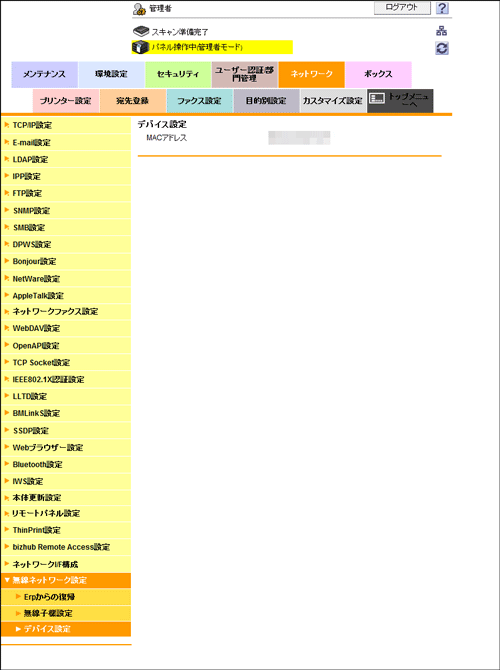
Task: Open Bluetooth設定 in sidebar
Action: pyautogui.click(x=66, y=464)
